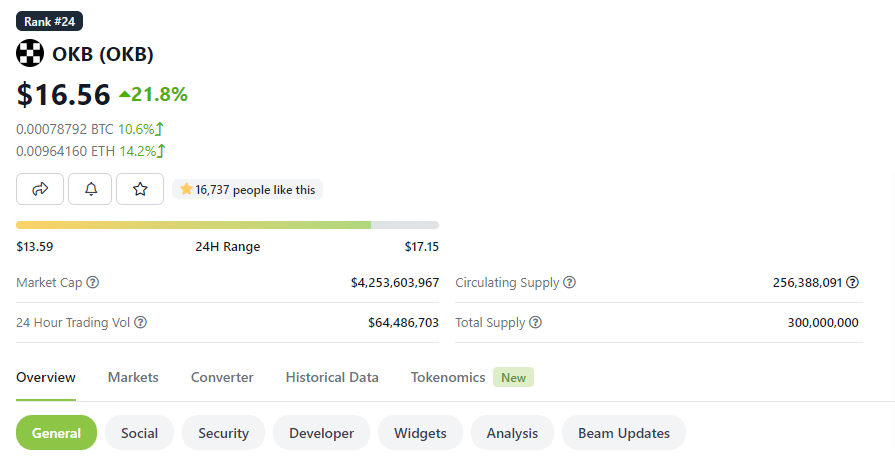This screenshot has height=472, width=895.
Task: Open the Historical Data tab
Action: click(332, 377)
